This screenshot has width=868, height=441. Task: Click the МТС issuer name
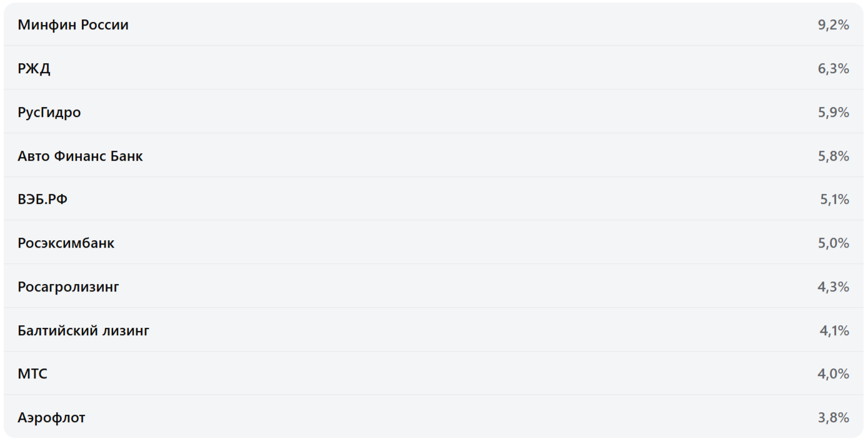pos(33,374)
